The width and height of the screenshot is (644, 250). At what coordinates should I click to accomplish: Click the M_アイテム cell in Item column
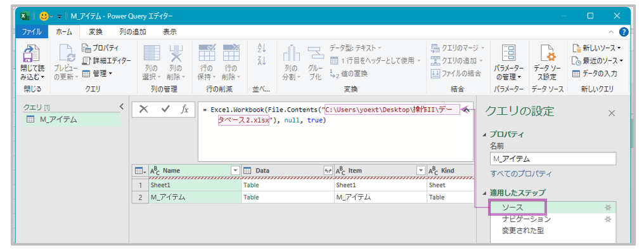(380, 197)
